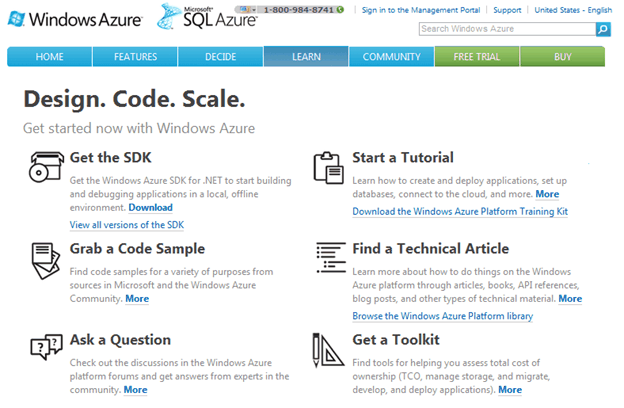Click the Get the SDK disc icon
Screen dimensions: 624x408
(46, 167)
